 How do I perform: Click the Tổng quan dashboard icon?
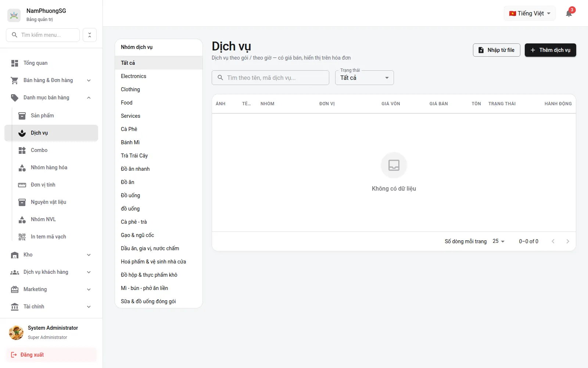point(15,63)
